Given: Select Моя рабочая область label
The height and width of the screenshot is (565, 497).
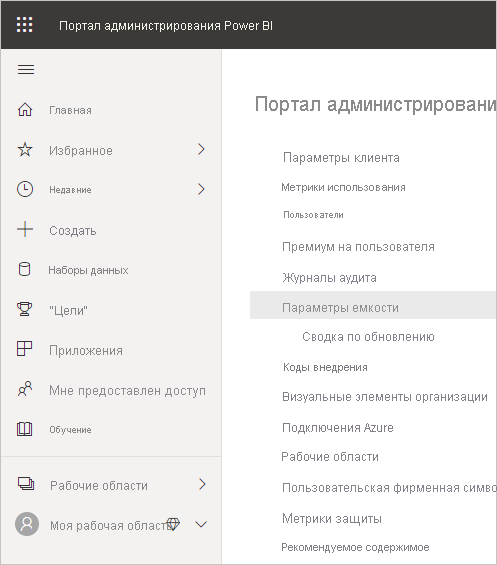Looking at the screenshot, I should [x=111, y=526].
